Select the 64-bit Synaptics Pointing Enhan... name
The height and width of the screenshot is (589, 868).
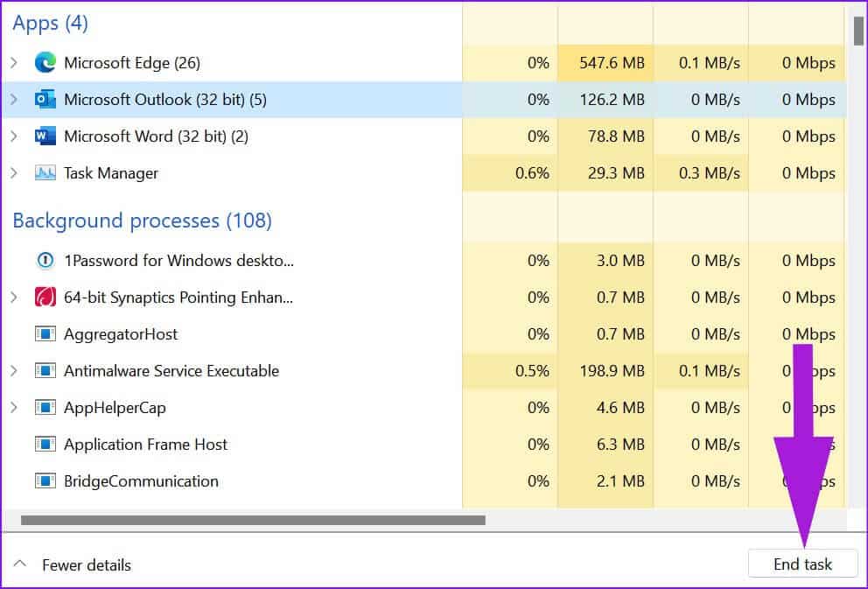178,298
